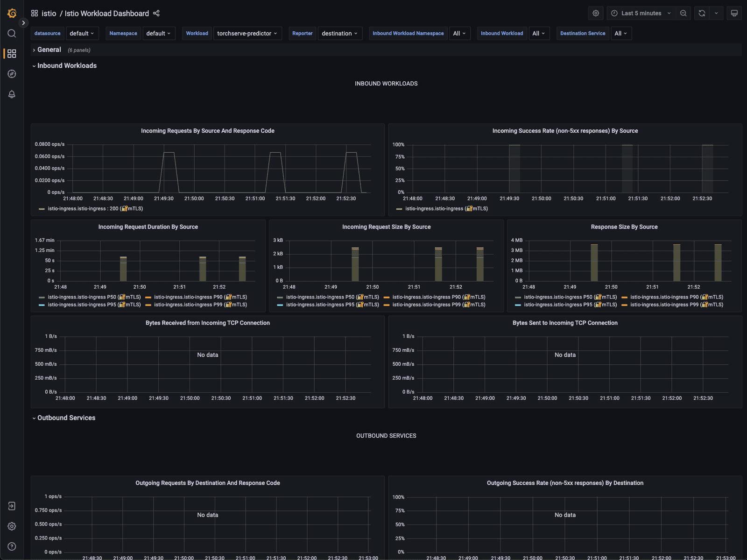Toggle P50 series in Request Size legend
The width and height of the screenshot is (747, 560).
(x=332, y=297)
